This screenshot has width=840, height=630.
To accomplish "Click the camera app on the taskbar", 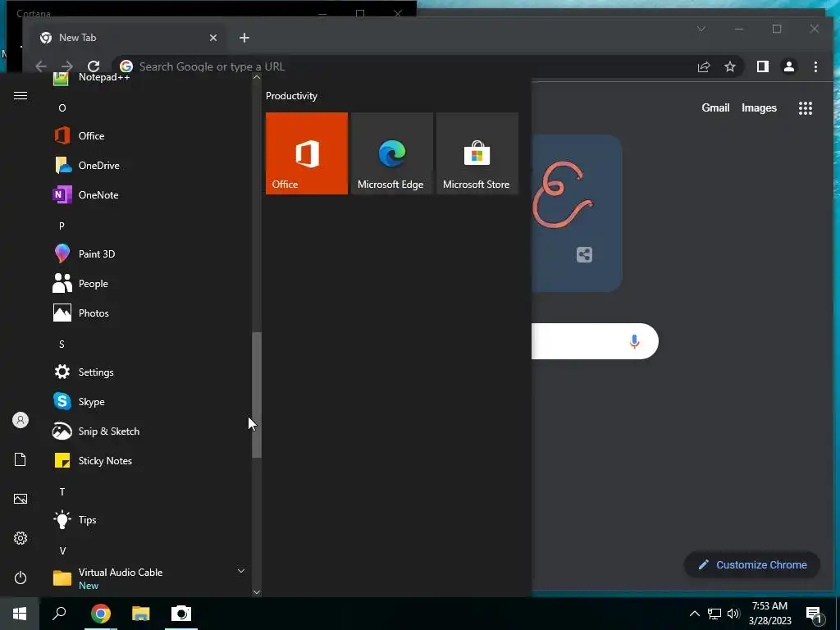I will (181, 614).
